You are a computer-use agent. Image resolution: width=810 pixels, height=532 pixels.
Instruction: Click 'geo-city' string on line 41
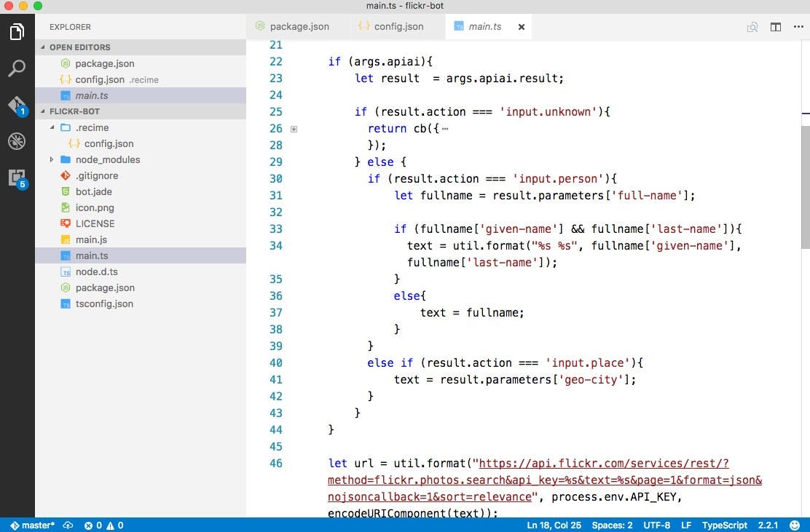[x=591, y=380]
